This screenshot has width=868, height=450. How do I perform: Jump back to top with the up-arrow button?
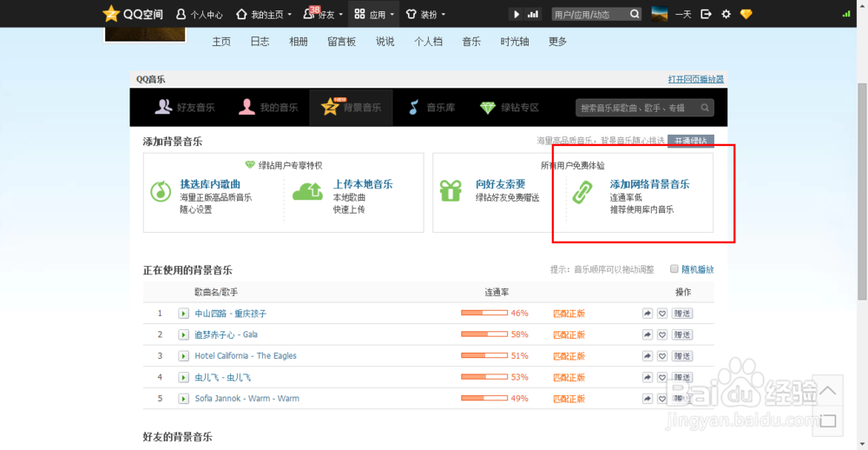point(828,391)
